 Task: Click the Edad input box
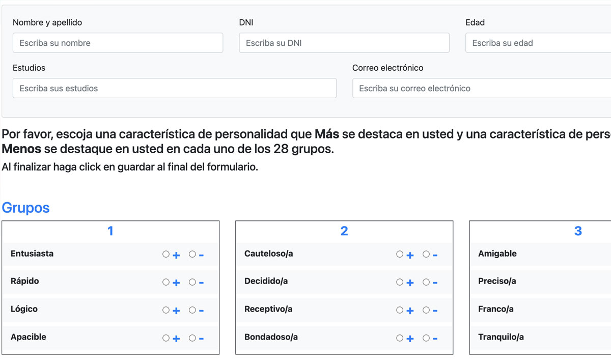538,43
